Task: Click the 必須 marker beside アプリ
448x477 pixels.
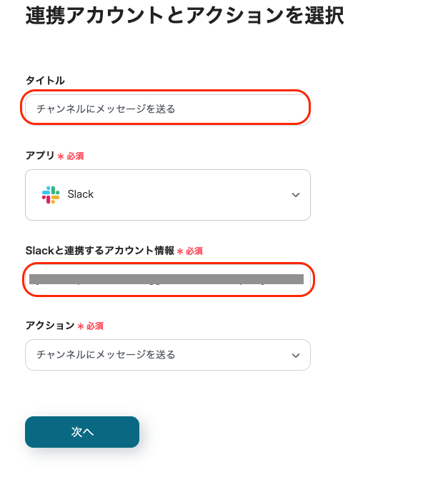Action: point(75,156)
